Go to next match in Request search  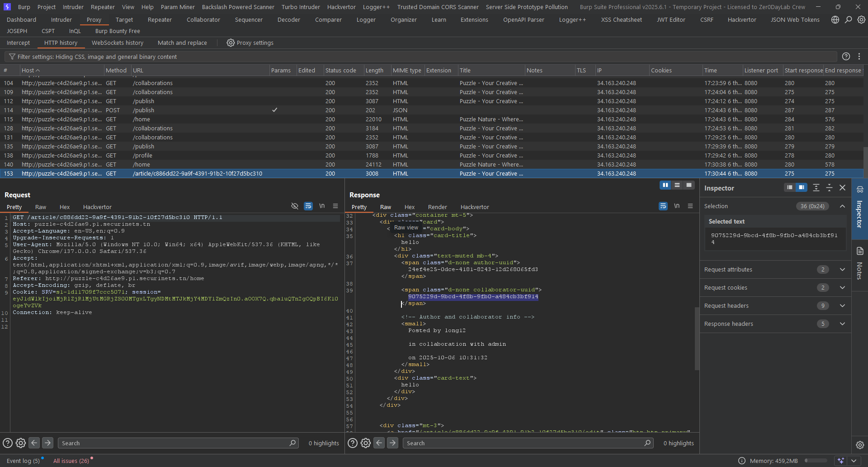pos(47,443)
